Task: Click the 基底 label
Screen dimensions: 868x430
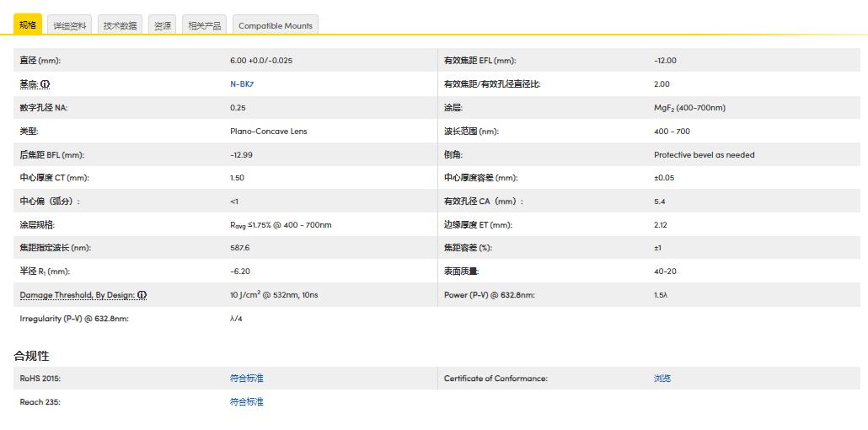Action: point(29,84)
